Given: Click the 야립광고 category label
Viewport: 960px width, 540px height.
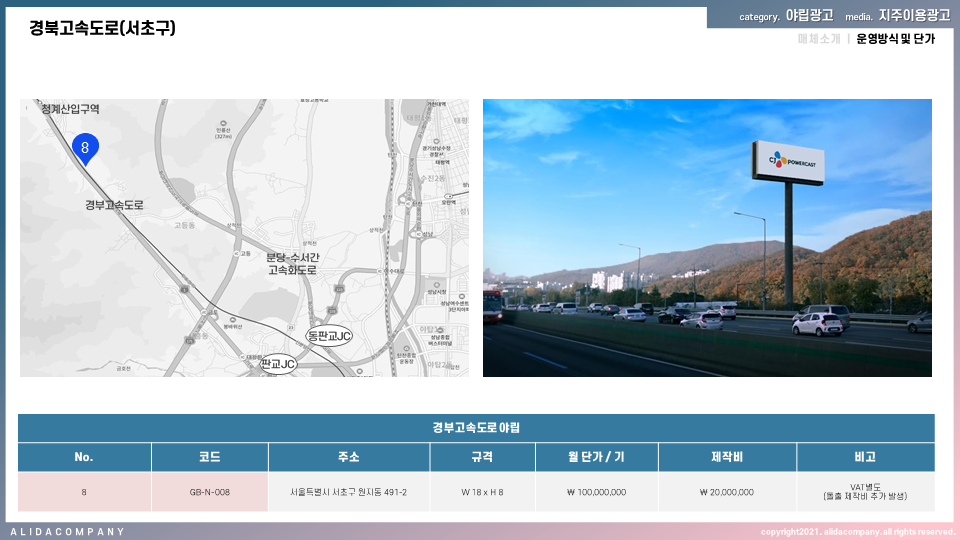Looking at the screenshot, I should [x=809, y=16].
